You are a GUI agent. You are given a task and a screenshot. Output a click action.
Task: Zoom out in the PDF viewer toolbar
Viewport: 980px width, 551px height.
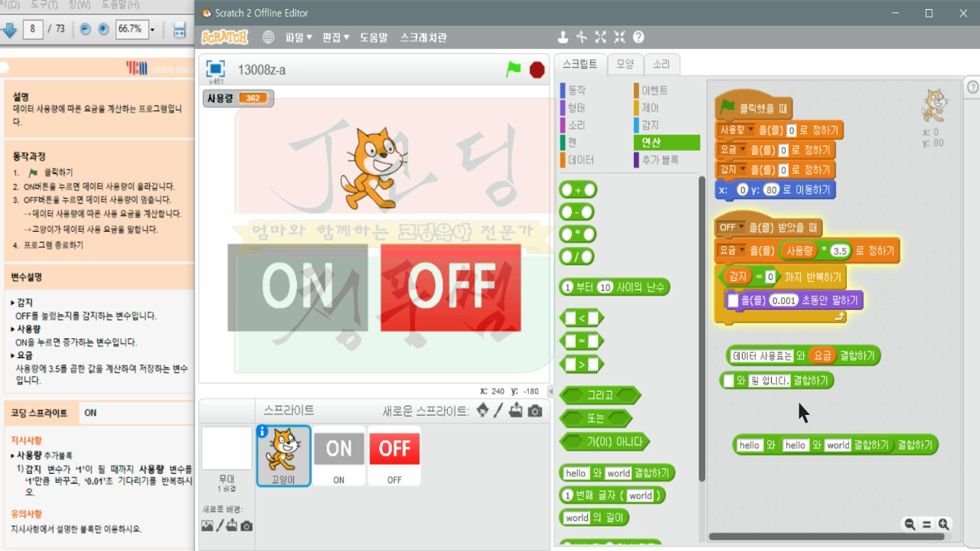tap(84, 29)
